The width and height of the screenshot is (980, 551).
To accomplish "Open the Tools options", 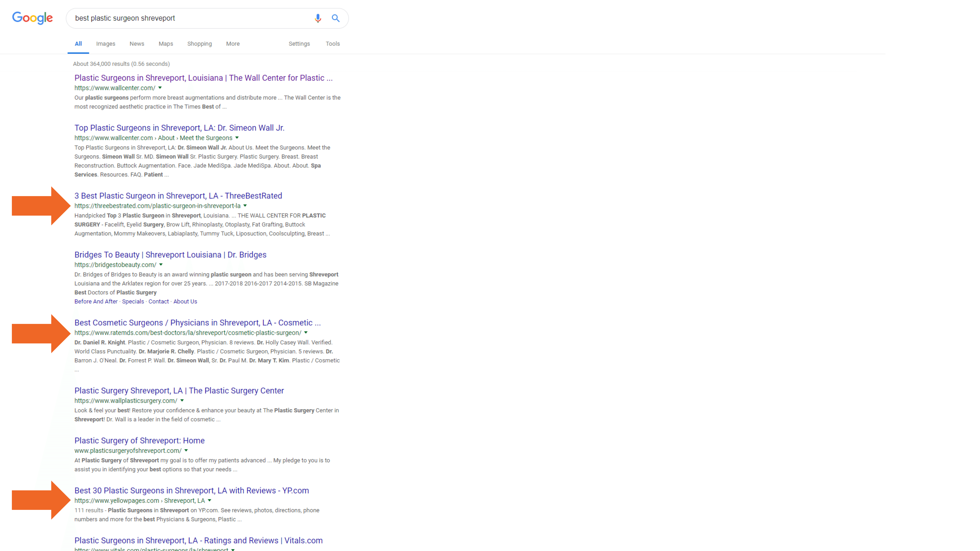I will pos(333,44).
